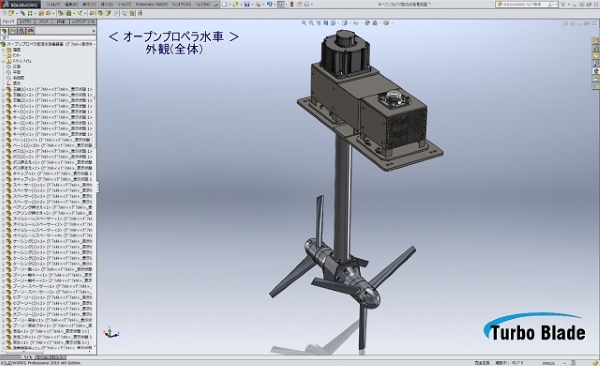Screen dimensions: 600x366
Task: Click the Zoom to Fit view icon
Action: [304, 23]
